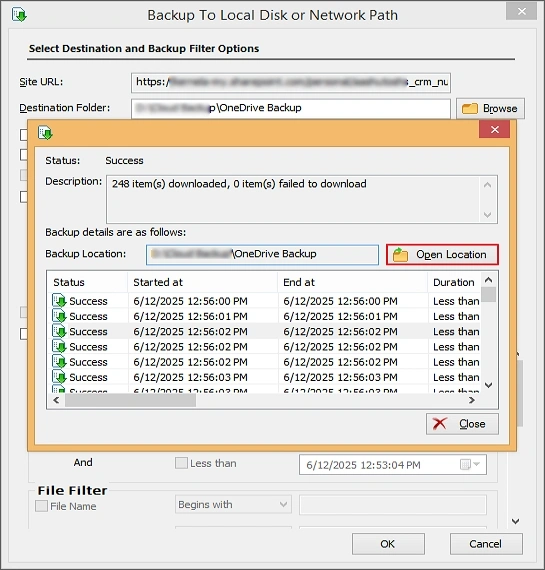Viewport: 545px width, 570px height.
Task: Click the 'Success' status value text
Action: coord(124,161)
